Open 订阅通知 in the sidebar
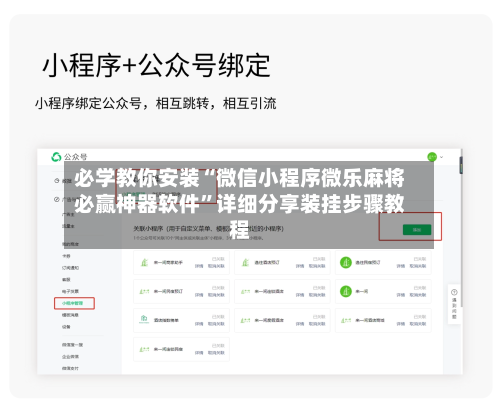Image resolution: width=500 pixels, height=411 pixels. [70, 268]
